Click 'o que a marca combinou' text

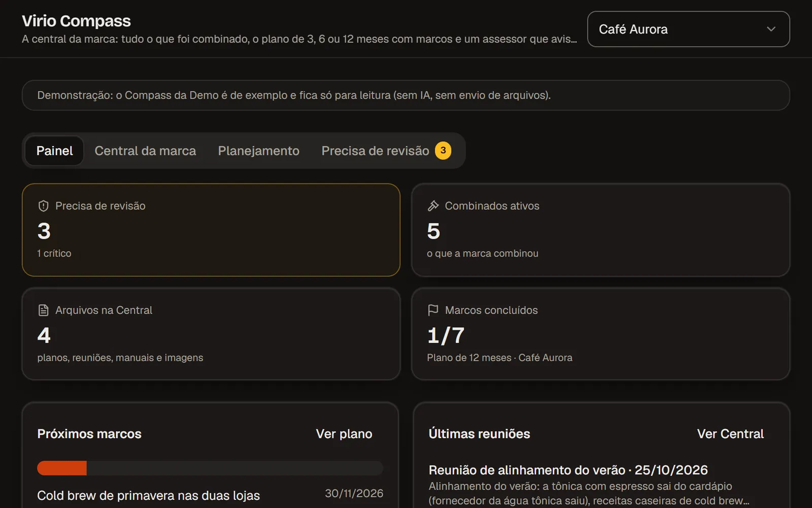pyautogui.click(x=483, y=253)
